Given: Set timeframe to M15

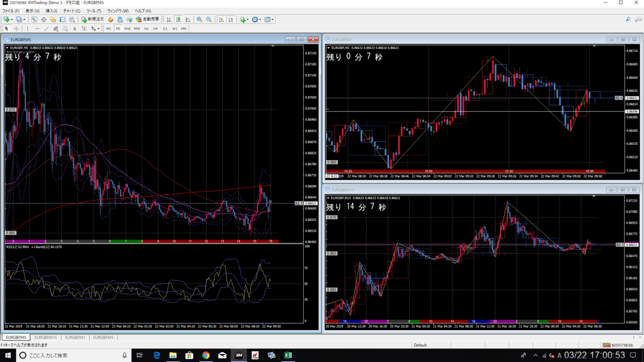Looking at the screenshot, I should tap(127, 28).
